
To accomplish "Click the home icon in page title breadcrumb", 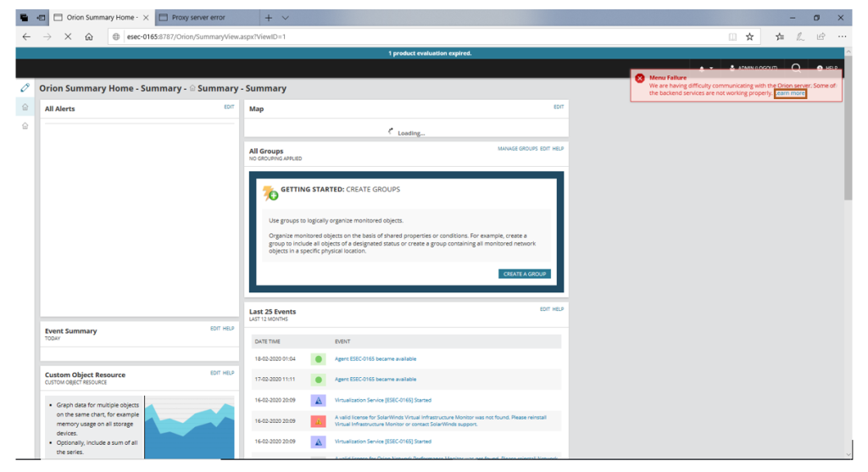I will (x=192, y=88).
